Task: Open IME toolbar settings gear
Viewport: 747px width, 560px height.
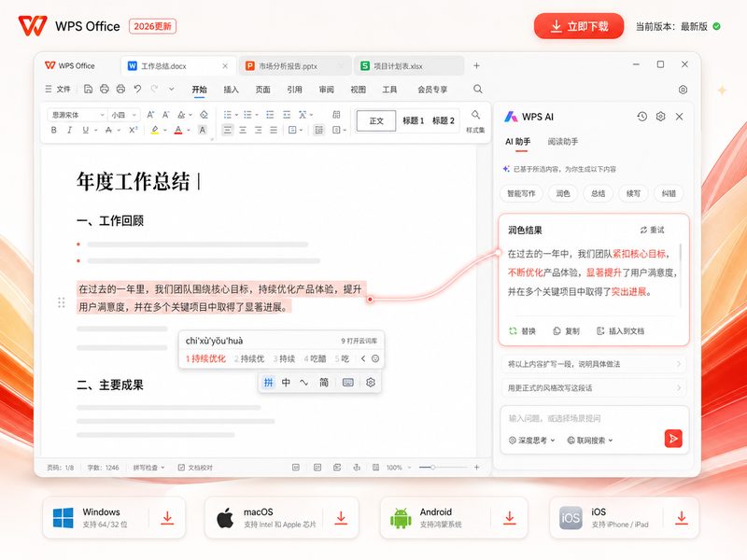Action: (x=371, y=383)
